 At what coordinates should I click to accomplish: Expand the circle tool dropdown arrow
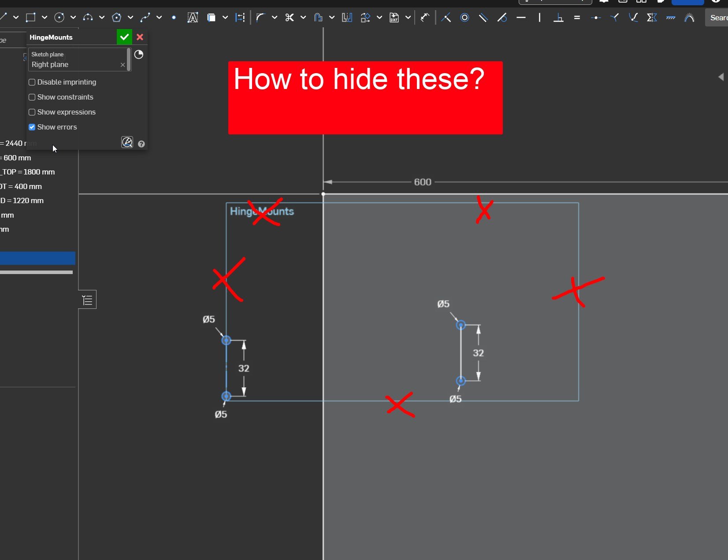[73, 18]
